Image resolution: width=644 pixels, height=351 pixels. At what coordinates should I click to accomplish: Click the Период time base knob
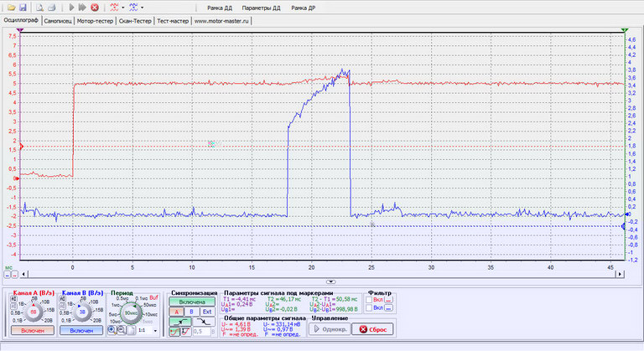pyautogui.click(x=133, y=312)
